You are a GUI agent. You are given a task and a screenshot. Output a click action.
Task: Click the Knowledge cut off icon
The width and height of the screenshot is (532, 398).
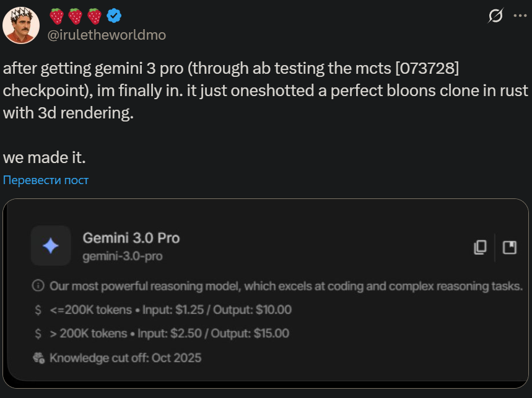pyautogui.click(x=38, y=358)
